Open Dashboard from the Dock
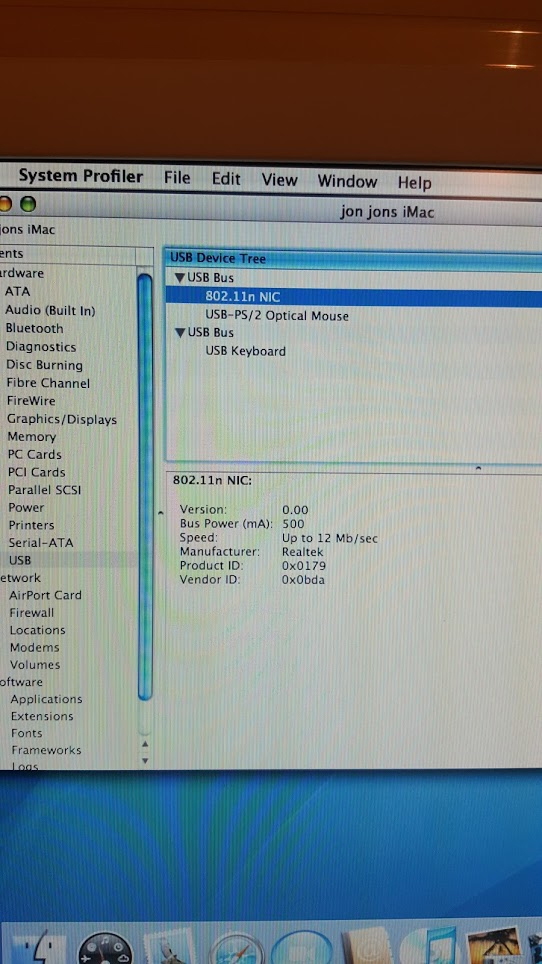The height and width of the screenshot is (964, 542). (x=104, y=949)
